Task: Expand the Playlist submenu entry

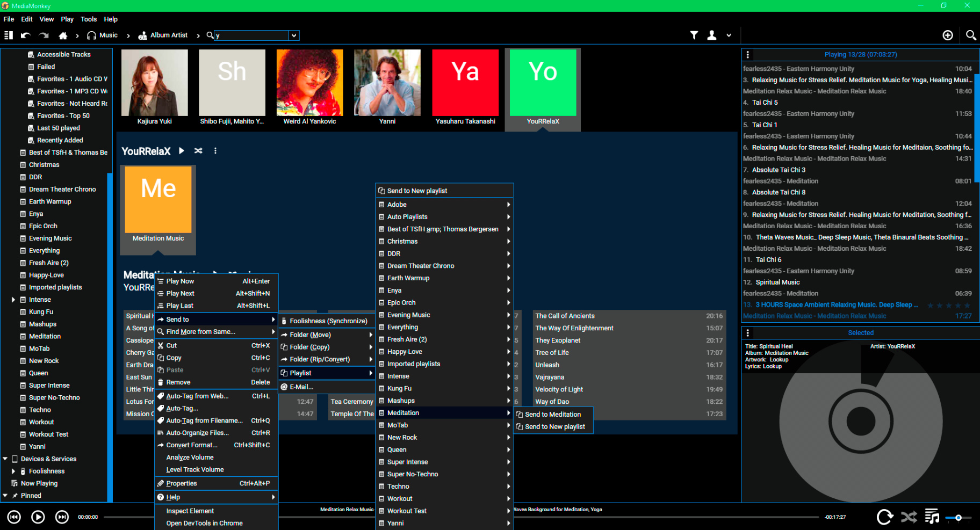Action: tap(327, 373)
